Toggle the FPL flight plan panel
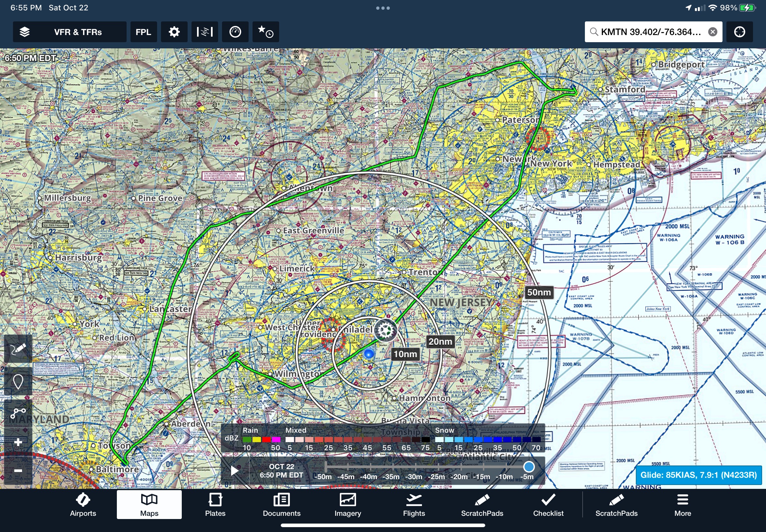Image resolution: width=766 pixels, height=532 pixels. [143, 32]
